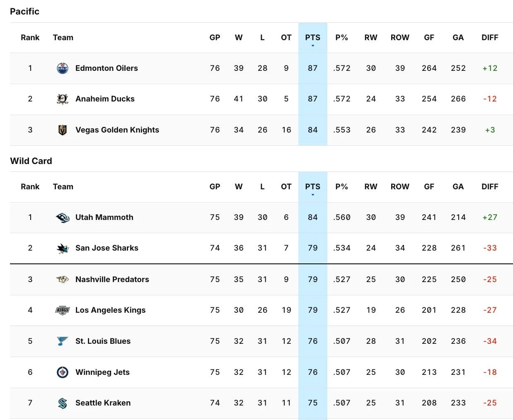The image size is (513, 420).
Task: Sort Pacific table by ROW header
Action: point(400,38)
